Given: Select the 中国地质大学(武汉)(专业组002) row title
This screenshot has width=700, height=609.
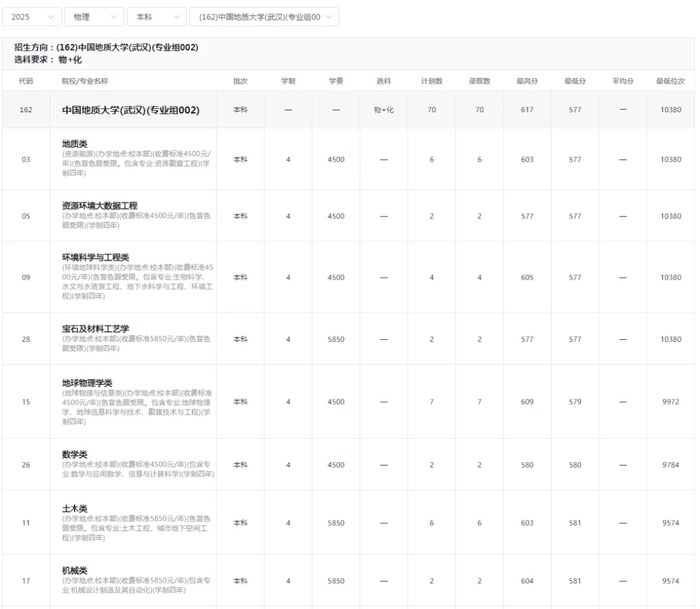Looking at the screenshot, I should [131, 110].
